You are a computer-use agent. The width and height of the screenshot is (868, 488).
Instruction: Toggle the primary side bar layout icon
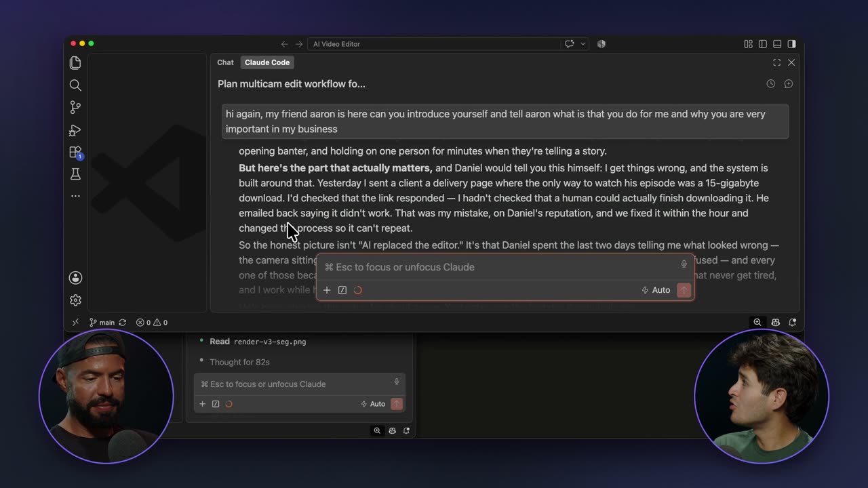coord(763,44)
